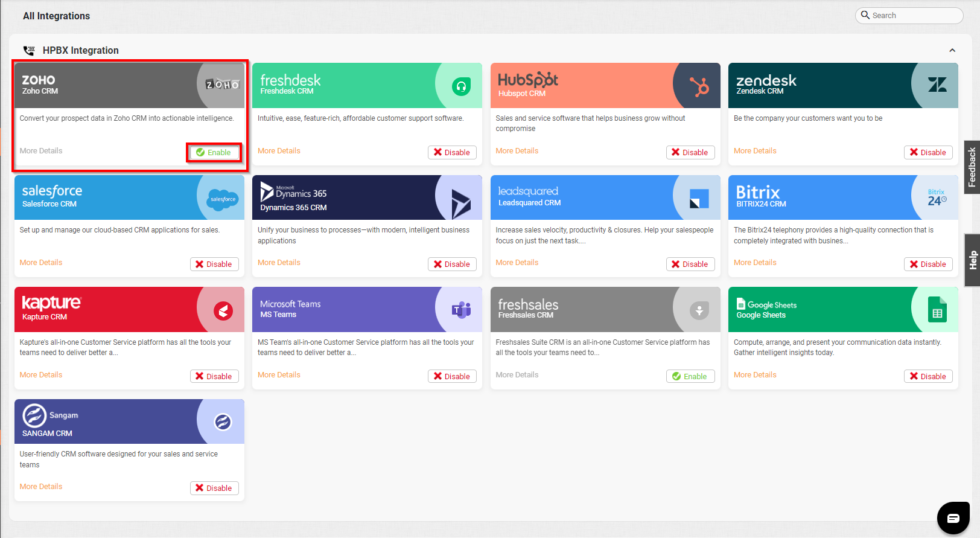Open More Details for MS Teams
The image size is (980, 538).
[279, 375]
